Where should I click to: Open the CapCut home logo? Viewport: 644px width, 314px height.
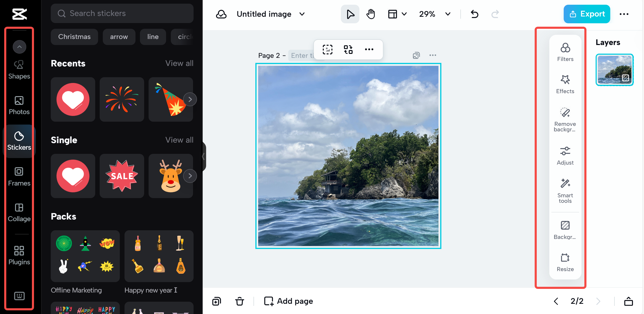tap(19, 14)
